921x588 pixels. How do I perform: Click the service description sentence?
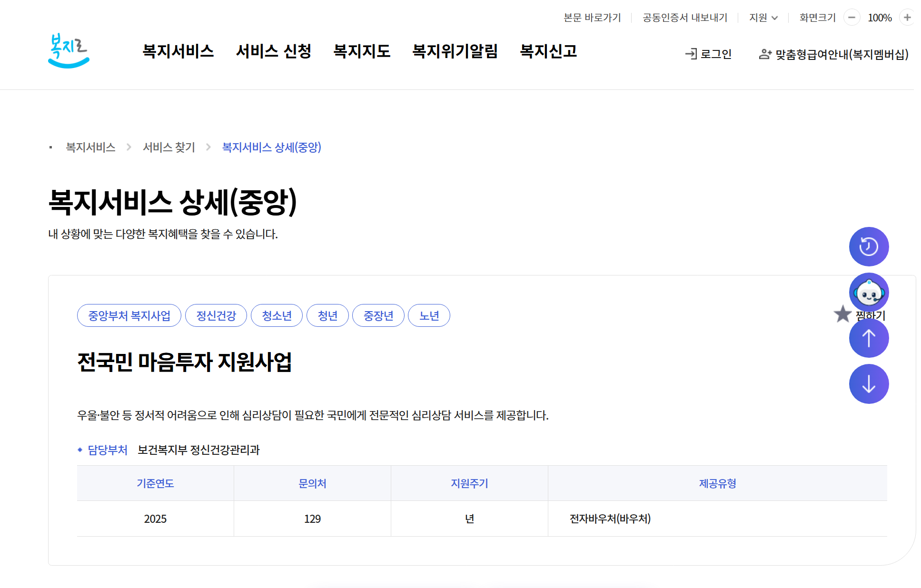[313, 415]
